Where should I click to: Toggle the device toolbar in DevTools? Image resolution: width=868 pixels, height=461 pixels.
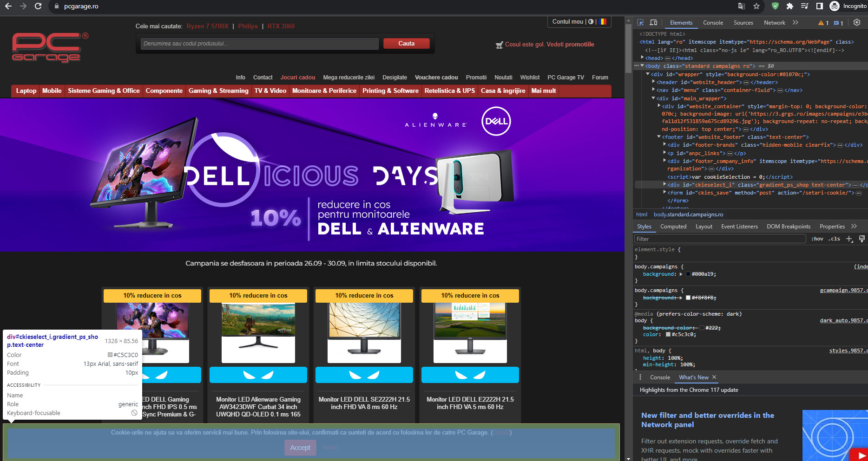[x=653, y=23]
